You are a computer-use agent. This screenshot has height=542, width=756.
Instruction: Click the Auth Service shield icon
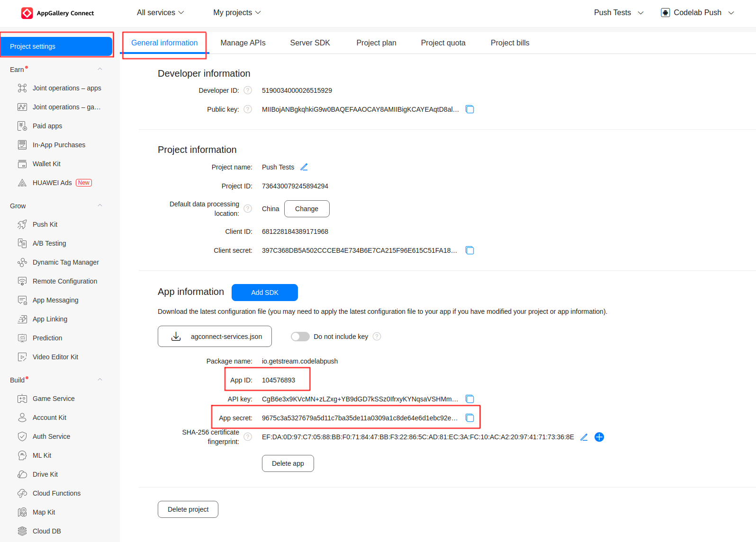click(22, 436)
